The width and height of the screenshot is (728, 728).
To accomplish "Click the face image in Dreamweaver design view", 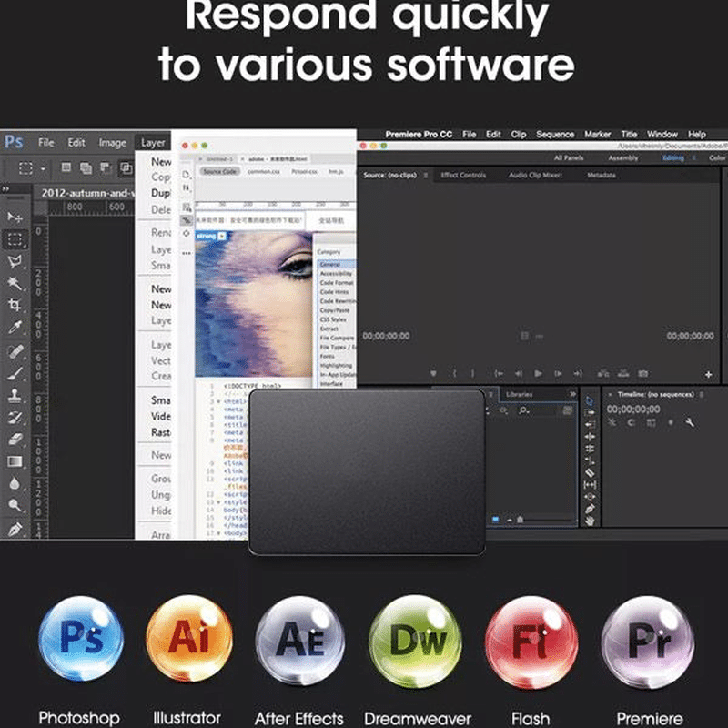I will pos(254,304).
